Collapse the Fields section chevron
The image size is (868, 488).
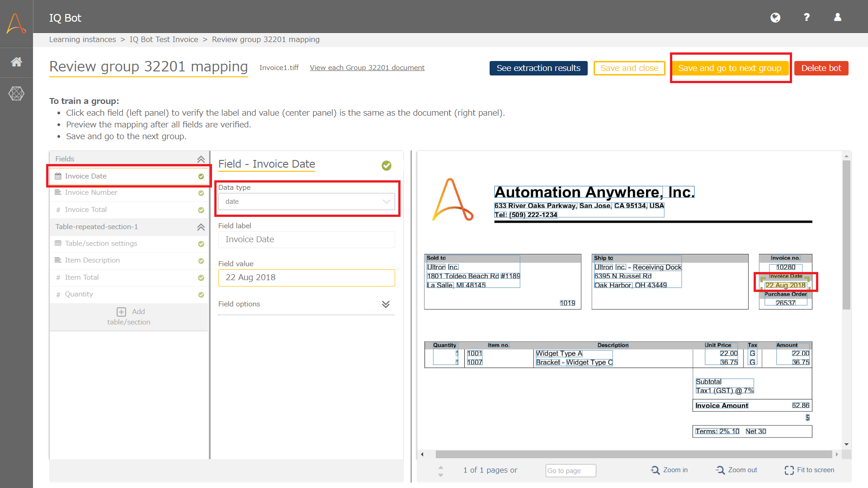tap(201, 159)
